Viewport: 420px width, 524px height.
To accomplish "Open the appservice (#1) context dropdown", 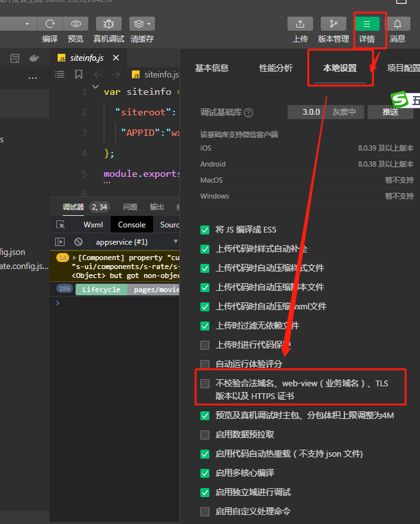I will tap(136, 242).
